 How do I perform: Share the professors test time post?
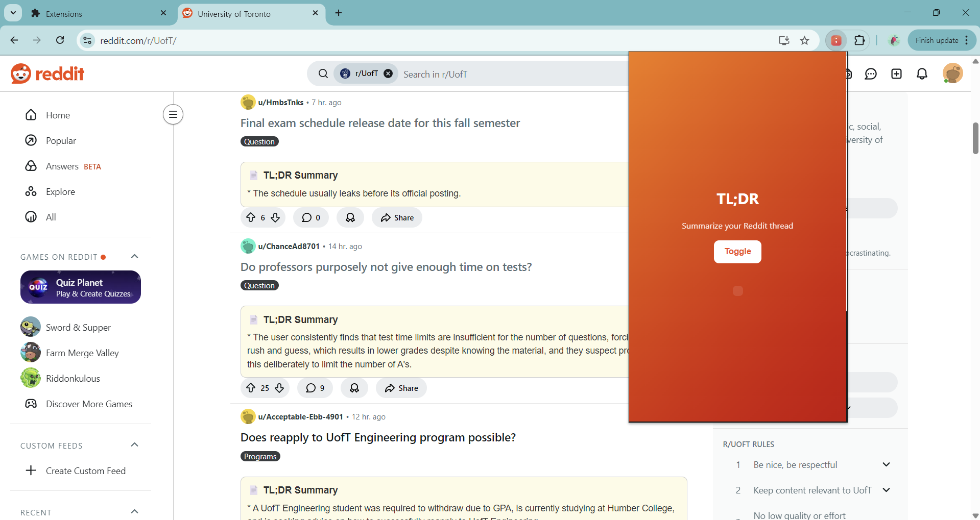(x=401, y=388)
